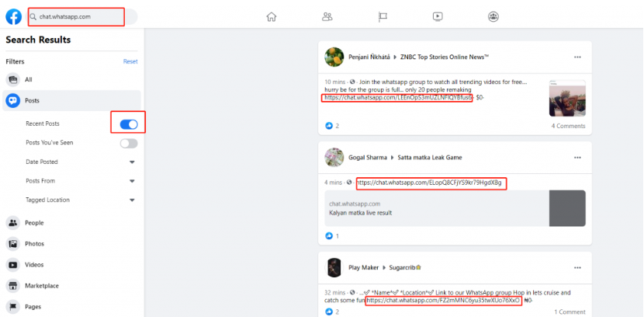Image resolution: width=644 pixels, height=317 pixels.
Task: Click like icon on Gogal Sharma's post
Action: [328, 236]
